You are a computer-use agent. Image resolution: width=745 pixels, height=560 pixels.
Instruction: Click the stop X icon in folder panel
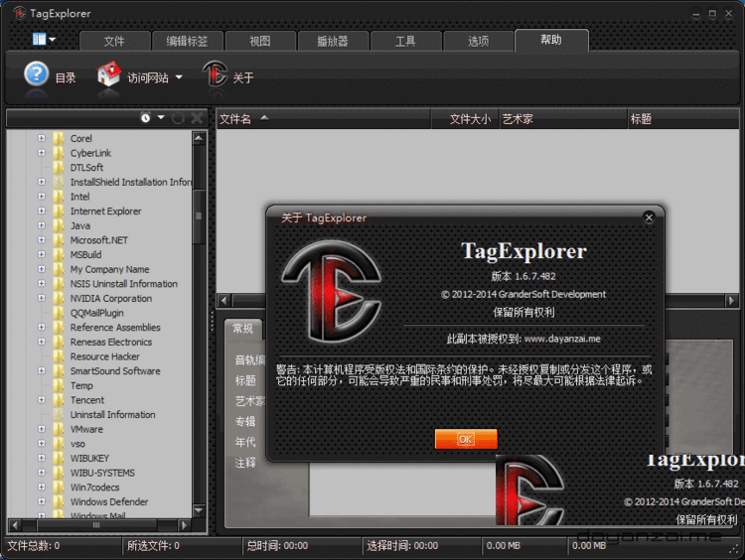tap(197, 118)
